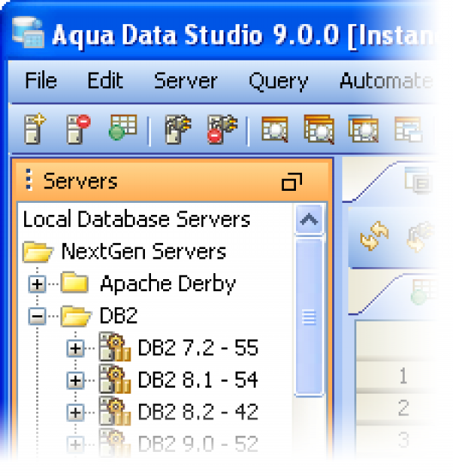
Task: Open the Server menu
Action: tap(185, 81)
